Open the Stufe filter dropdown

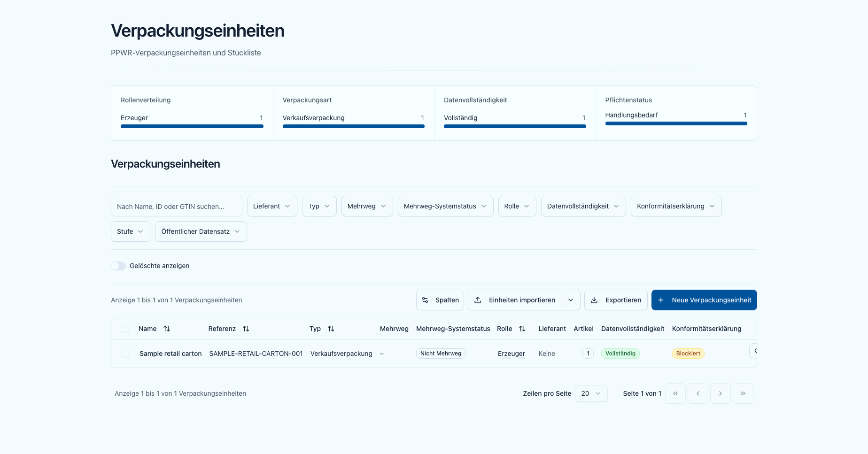[131, 231]
